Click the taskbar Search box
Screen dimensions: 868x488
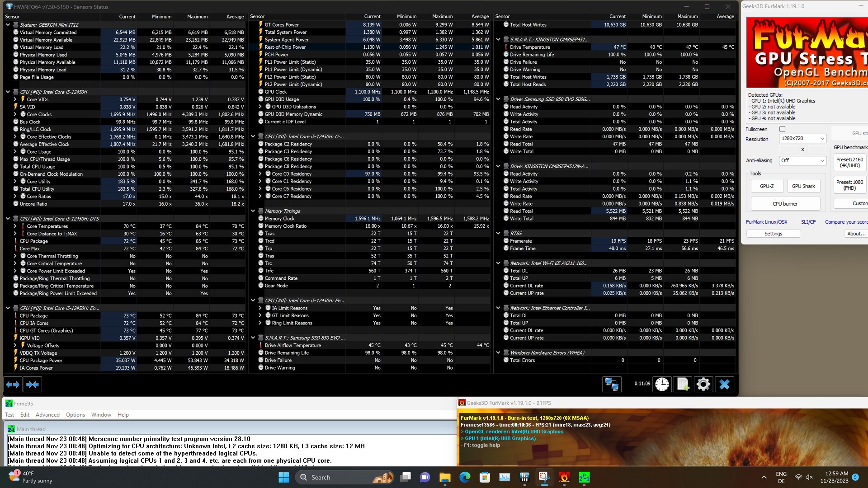click(x=344, y=477)
